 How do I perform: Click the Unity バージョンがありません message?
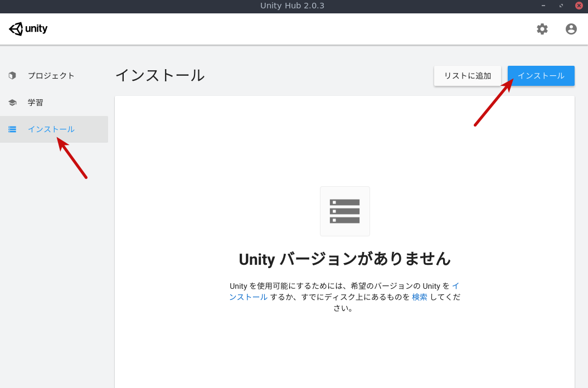point(344,259)
